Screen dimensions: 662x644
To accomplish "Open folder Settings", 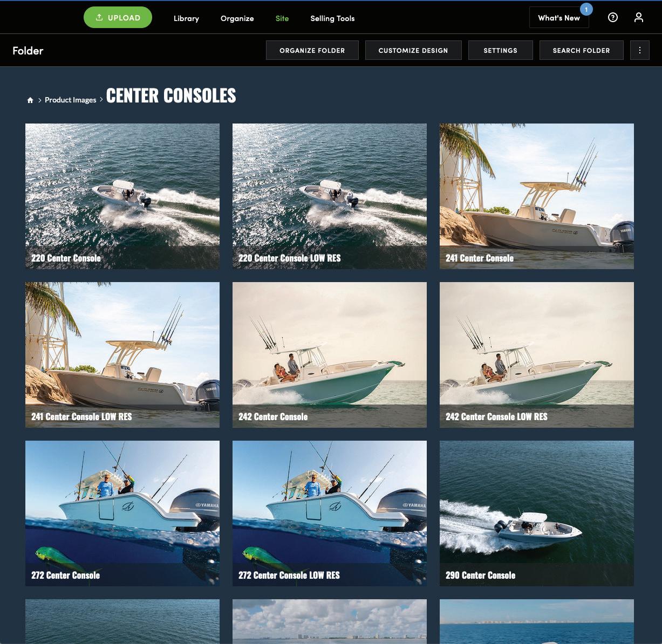I will coord(500,50).
